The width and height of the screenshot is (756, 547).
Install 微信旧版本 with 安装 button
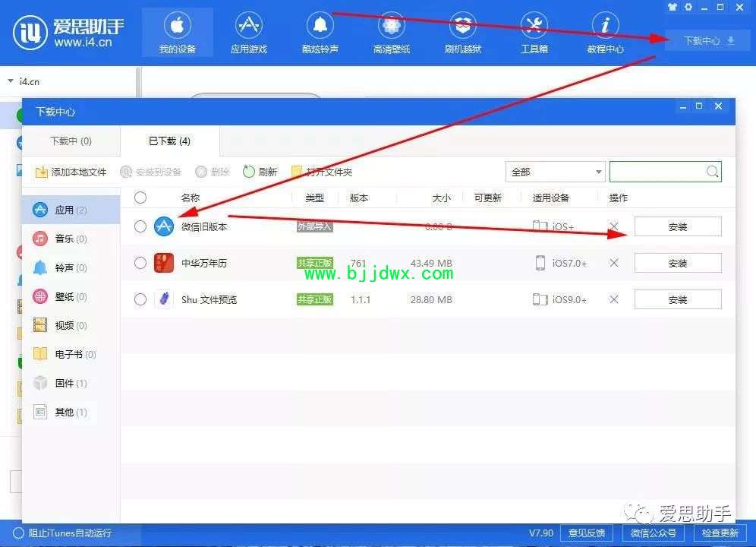pos(678,227)
